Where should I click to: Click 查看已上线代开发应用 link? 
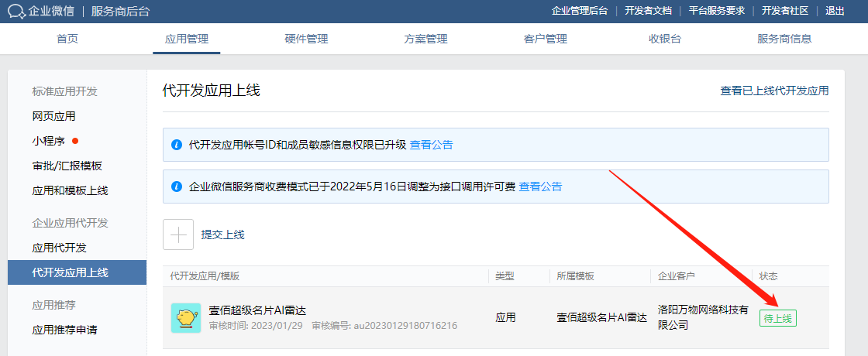click(x=774, y=91)
